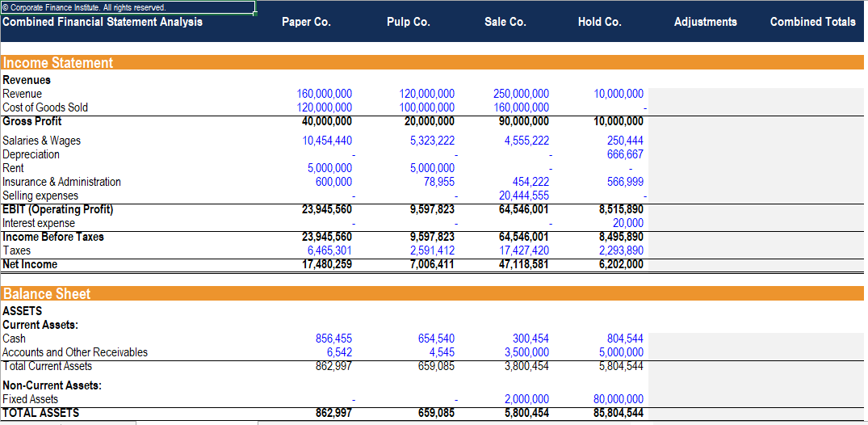This screenshot has height=425, width=868.
Task: Select Pulp Co. salaries 5,323,222
Action: 432,141
